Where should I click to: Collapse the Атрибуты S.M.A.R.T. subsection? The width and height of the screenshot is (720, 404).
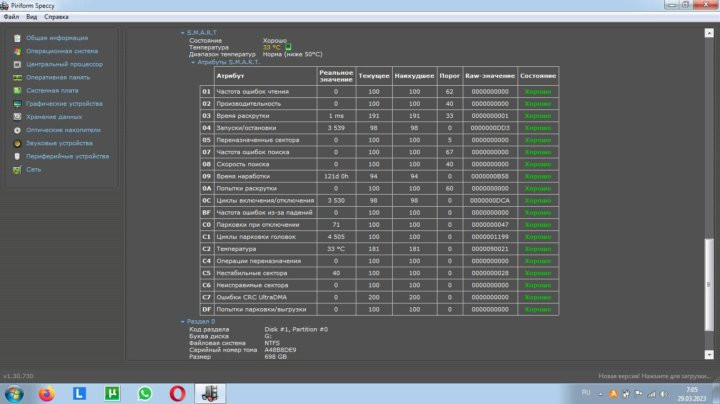tap(193, 62)
